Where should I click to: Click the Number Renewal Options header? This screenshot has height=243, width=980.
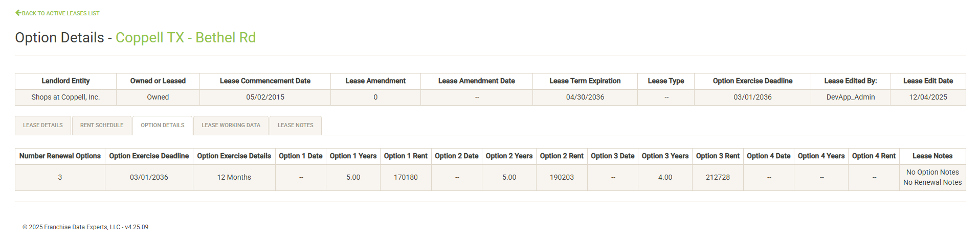coord(60,156)
